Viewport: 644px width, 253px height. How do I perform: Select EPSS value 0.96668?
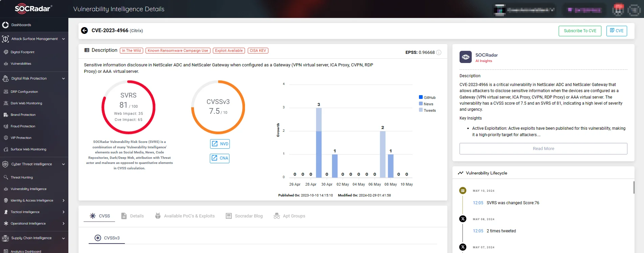point(427,52)
